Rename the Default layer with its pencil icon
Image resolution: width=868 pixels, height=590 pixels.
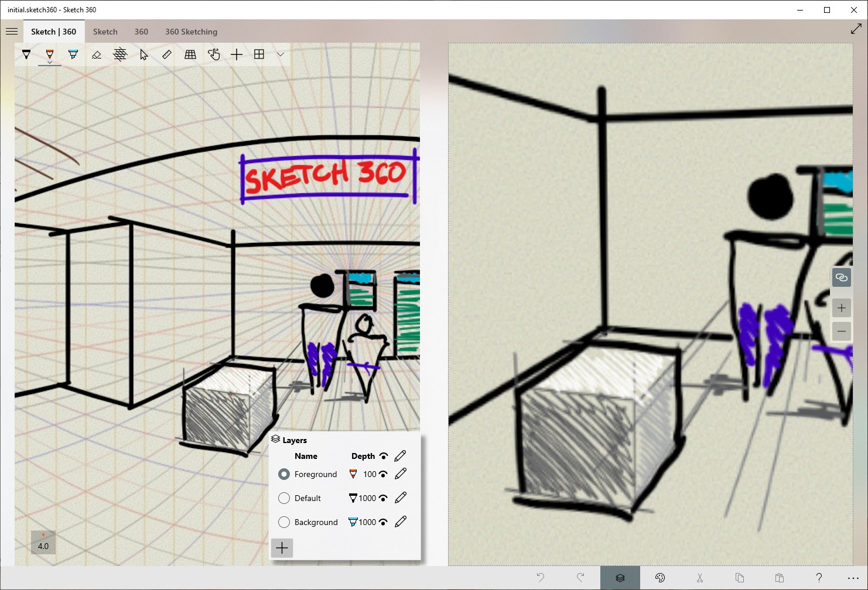click(401, 498)
